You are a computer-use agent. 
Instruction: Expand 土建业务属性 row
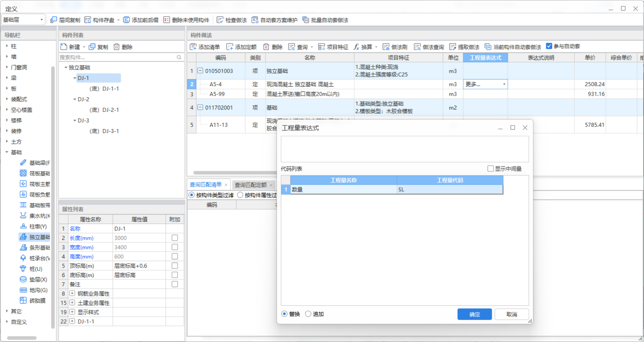tap(72, 302)
